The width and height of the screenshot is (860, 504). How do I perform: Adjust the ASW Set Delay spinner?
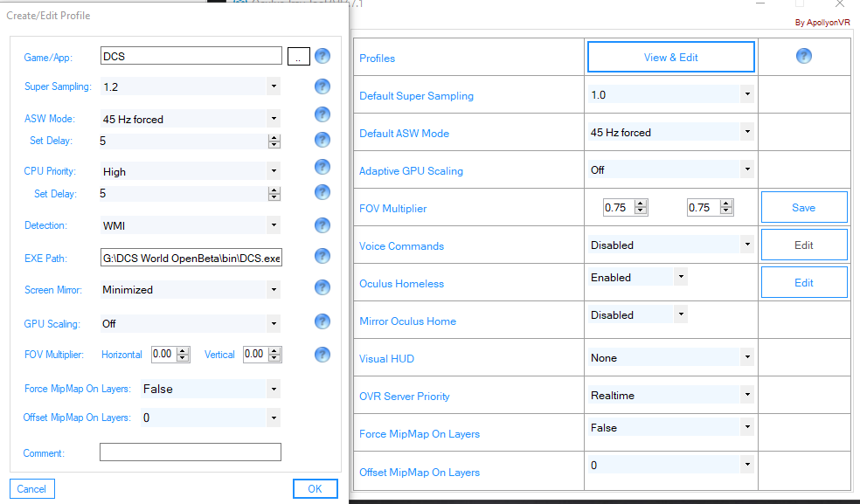coord(274,141)
